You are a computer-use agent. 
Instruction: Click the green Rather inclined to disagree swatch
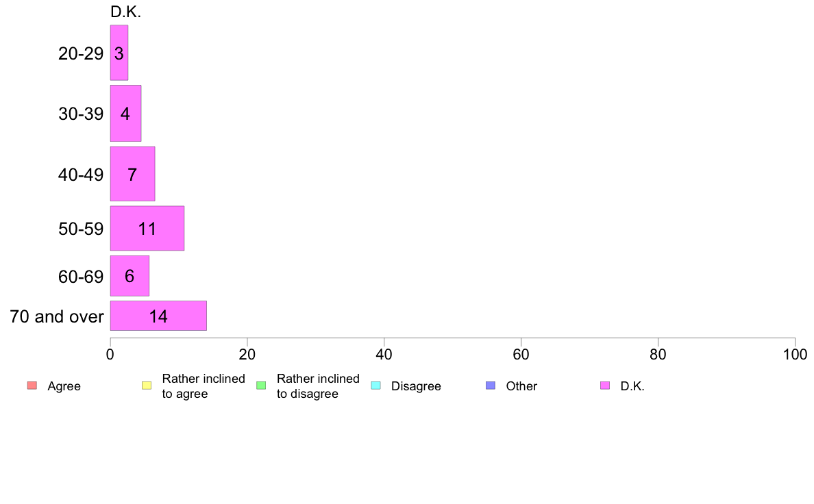click(x=261, y=386)
